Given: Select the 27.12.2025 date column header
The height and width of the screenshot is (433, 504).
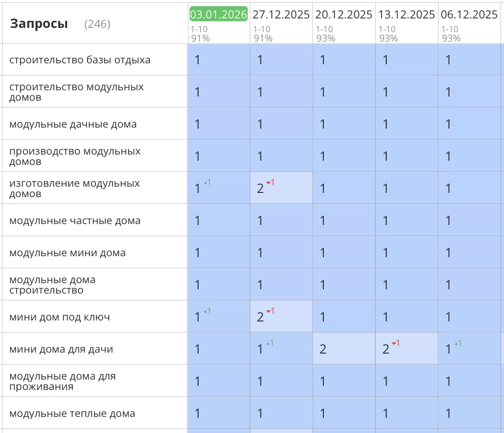Looking at the screenshot, I should coord(281,15).
